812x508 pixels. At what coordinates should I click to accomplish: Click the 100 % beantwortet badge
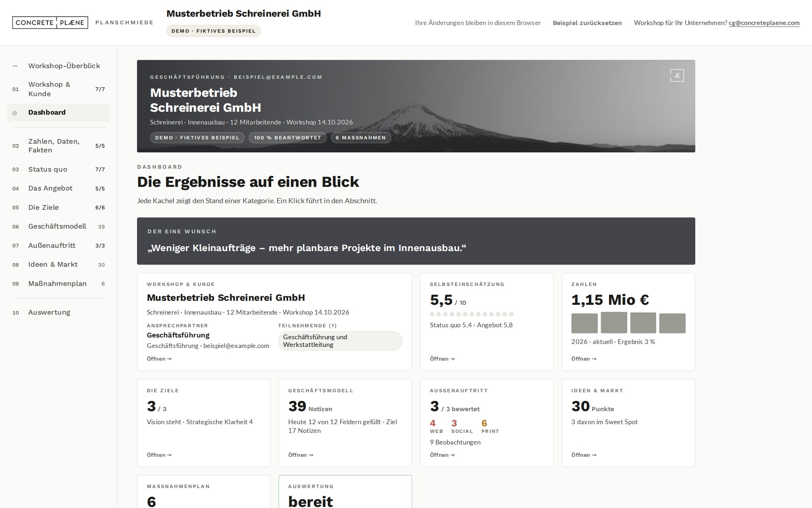tap(287, 138)
